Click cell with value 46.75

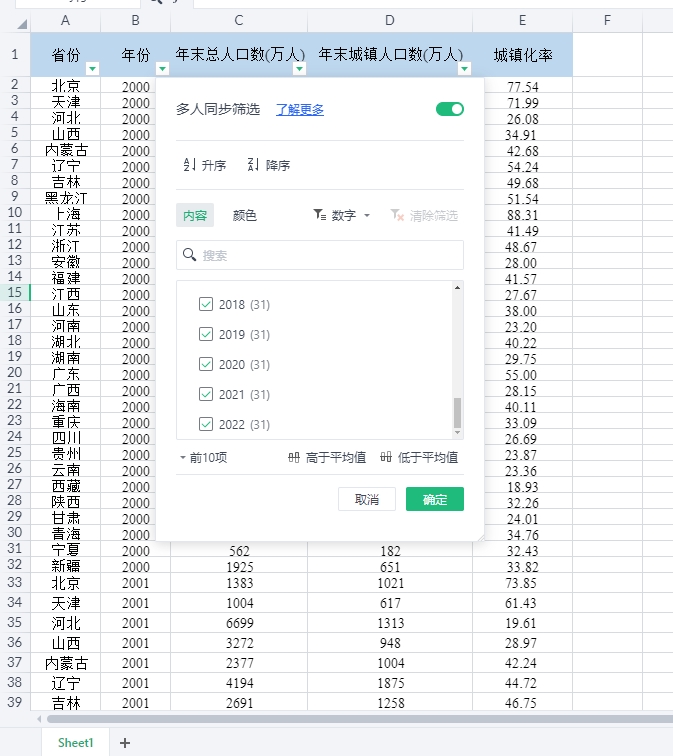tap(523, 703)
